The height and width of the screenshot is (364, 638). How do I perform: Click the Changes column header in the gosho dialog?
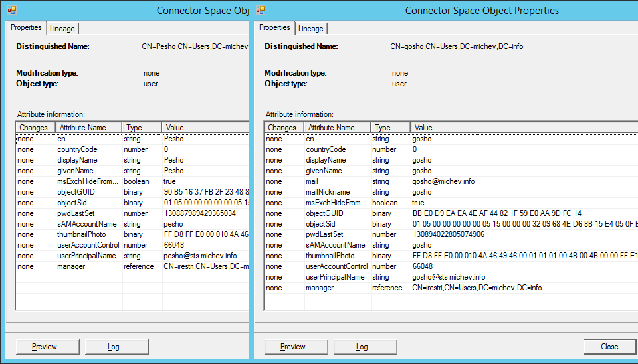tap(282, 128)
